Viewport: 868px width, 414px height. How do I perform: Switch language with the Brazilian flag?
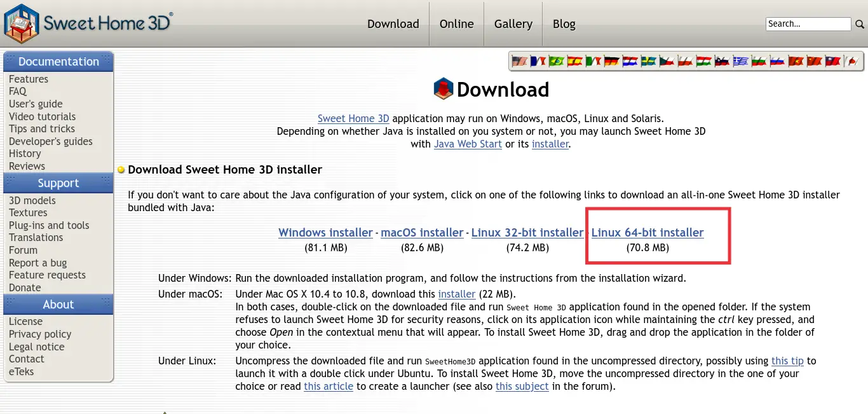point(557,62)
